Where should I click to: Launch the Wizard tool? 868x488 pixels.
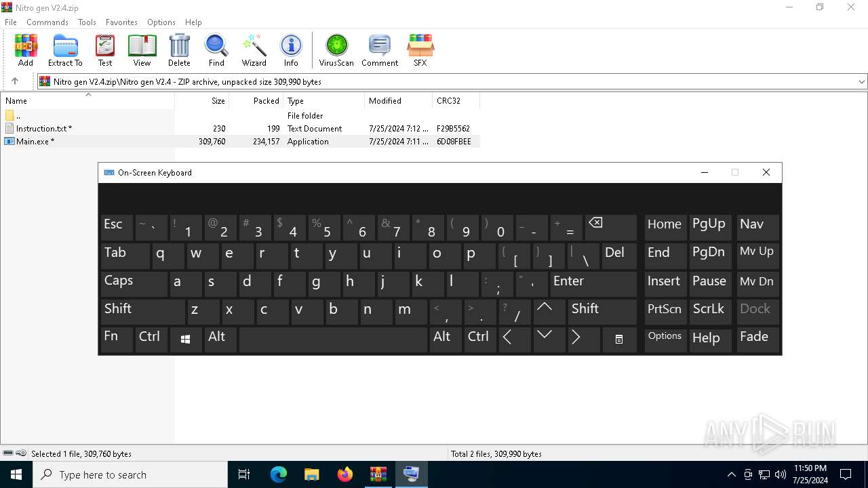click(x=254, y=51)
